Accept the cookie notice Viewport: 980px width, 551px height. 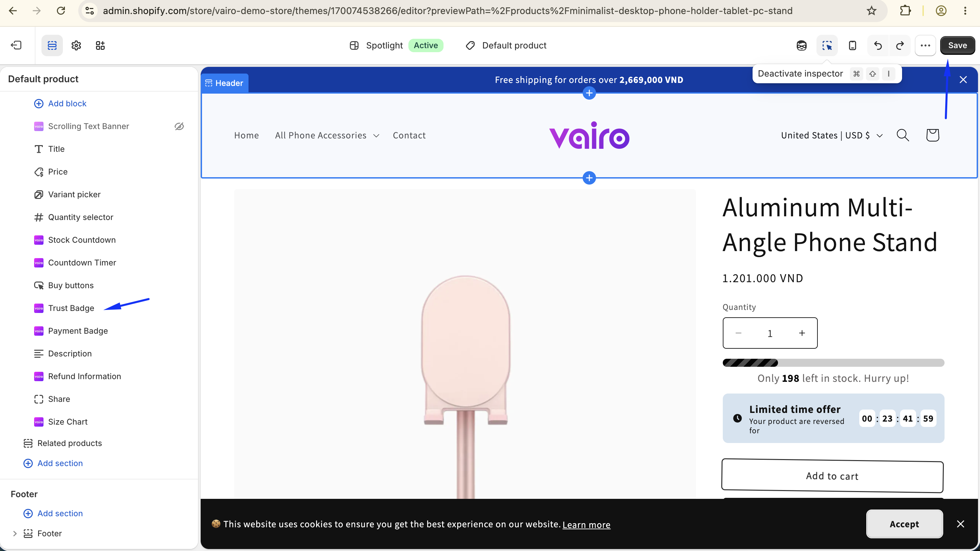coord(904,524)
